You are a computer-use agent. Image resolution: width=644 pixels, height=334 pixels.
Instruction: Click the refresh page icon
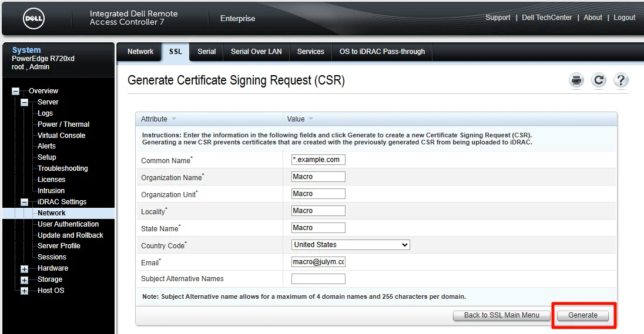599,80
